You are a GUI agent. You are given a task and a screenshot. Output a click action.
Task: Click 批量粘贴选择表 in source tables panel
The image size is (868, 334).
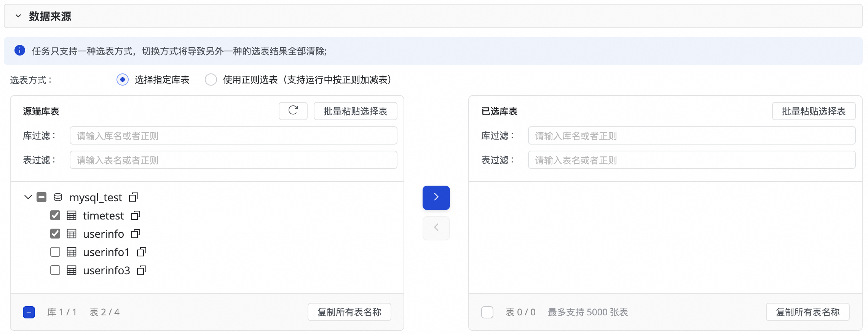(x=355, y=111)
